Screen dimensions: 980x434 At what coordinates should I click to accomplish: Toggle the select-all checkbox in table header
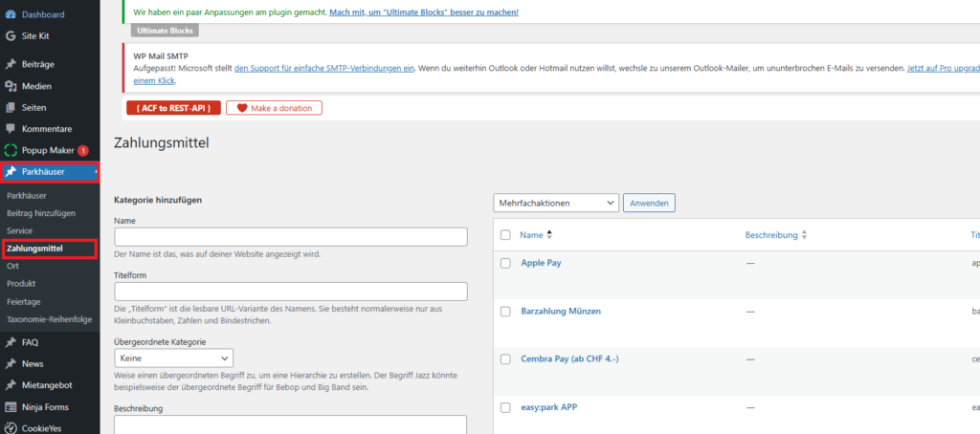(x=505, y=234)
